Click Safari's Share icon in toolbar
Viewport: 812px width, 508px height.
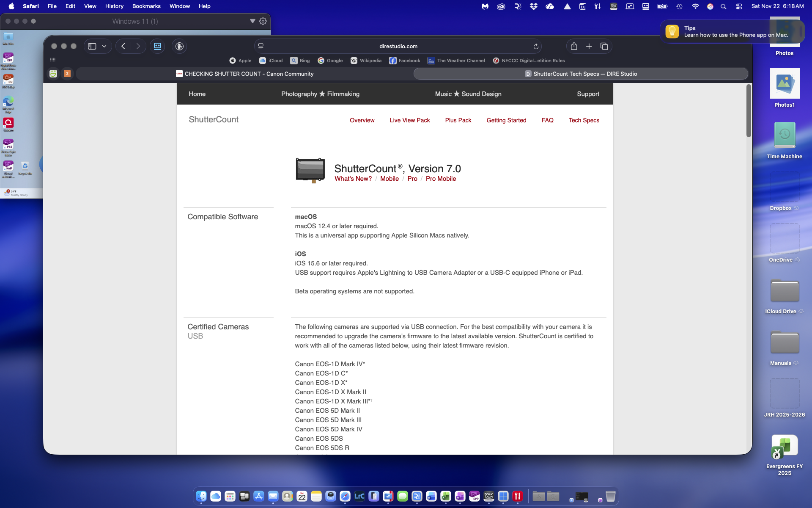pyautogui.click(x=574, y=46)
